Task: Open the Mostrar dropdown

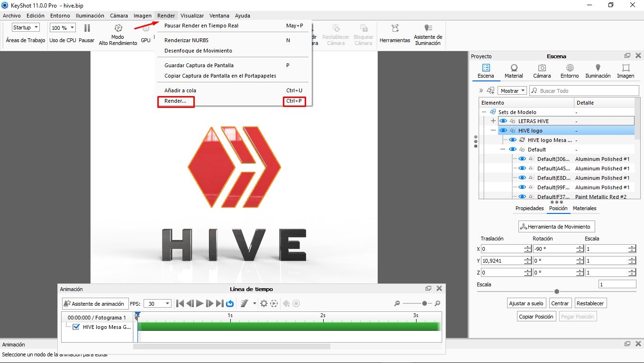Action: pos(512,90)
